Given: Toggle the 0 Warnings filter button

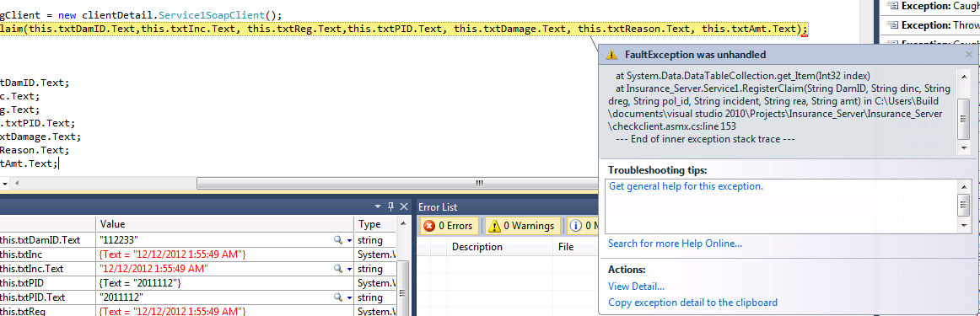Looking at the screenshot, I should point(522,226).
